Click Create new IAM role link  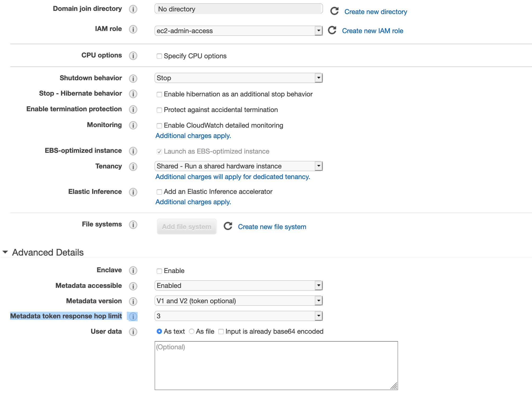click(372, 31)
